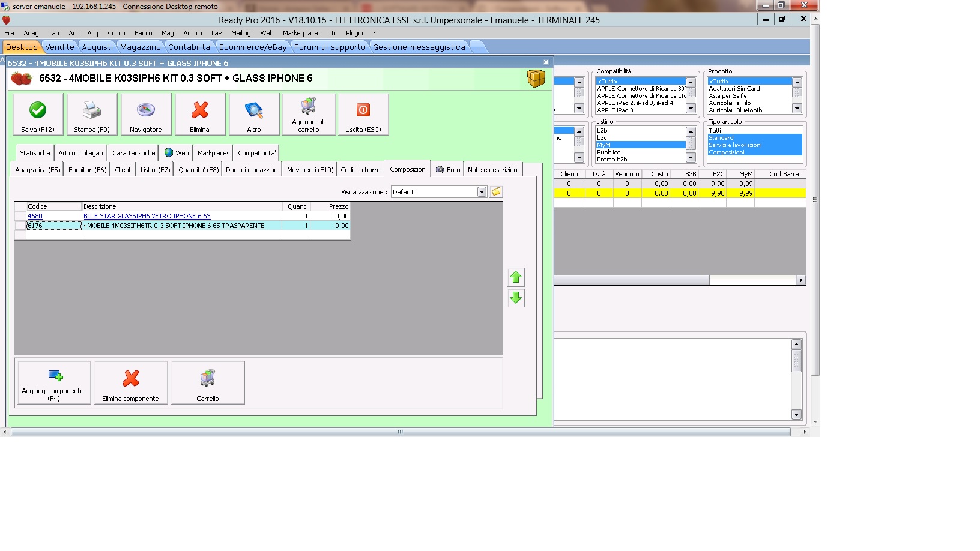The width and height of the screenshot is (980, 551).
Task: Click the Cod.Barre column header
Action: (784, 174)
